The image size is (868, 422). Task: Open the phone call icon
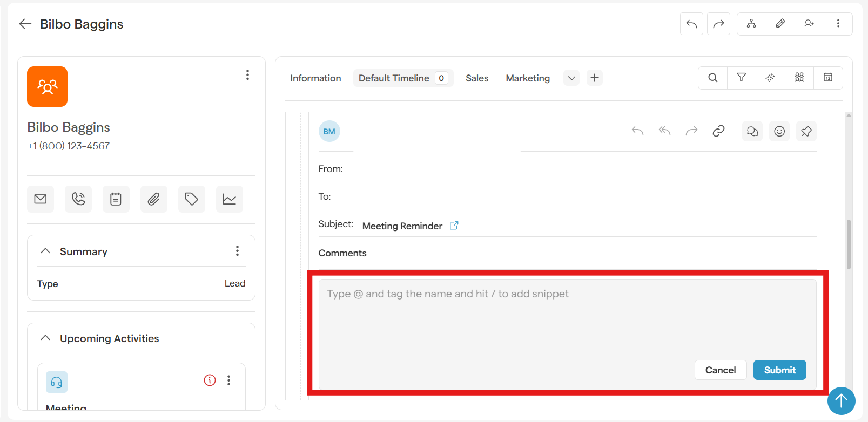(x=78, y=199)
